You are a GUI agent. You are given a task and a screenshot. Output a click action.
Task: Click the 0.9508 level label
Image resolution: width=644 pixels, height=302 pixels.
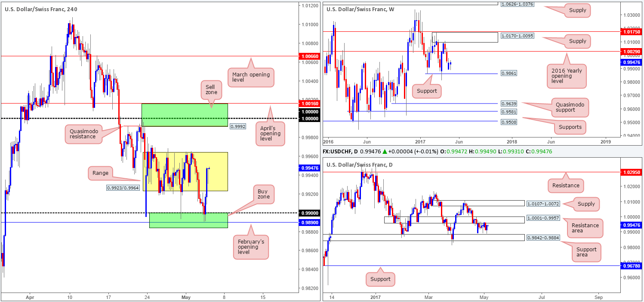pos(508,122)
